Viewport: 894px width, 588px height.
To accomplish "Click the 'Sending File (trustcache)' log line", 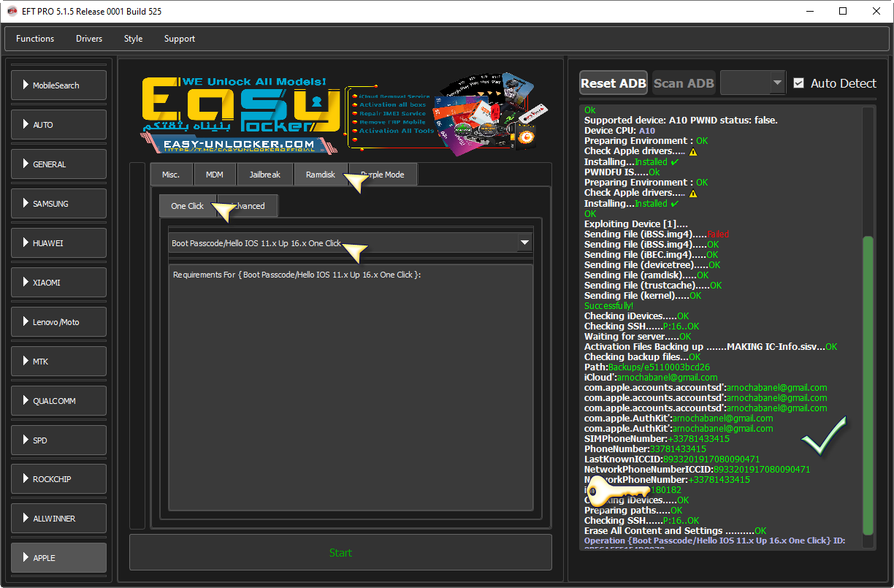I will click(653, 286).
